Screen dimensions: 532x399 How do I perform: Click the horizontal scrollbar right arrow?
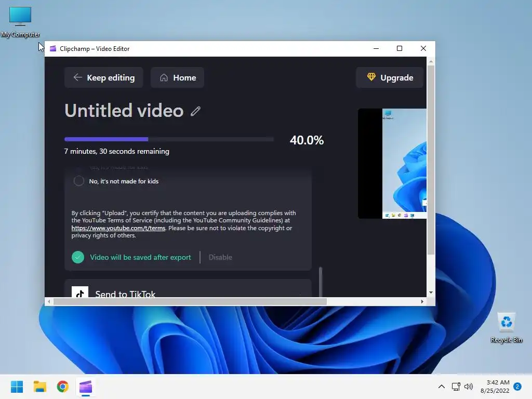[x=422, y=301]
